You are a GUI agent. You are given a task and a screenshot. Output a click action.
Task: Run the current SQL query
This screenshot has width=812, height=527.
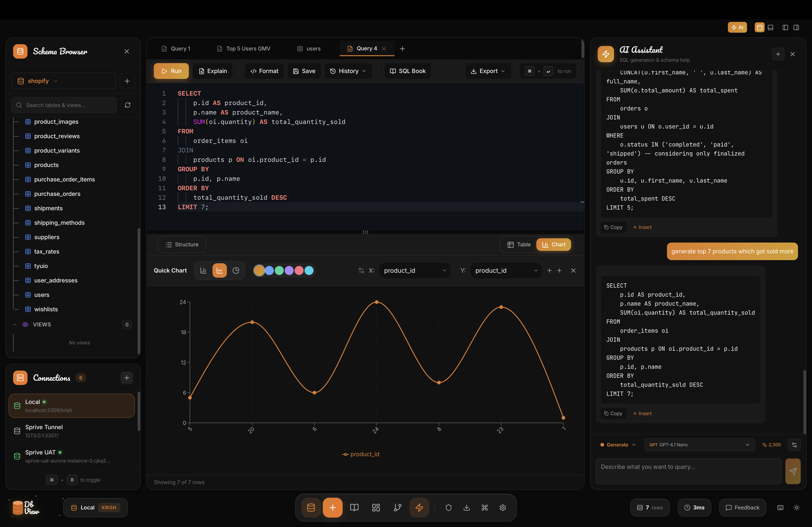pyautogui.click(x=171, y=71)
